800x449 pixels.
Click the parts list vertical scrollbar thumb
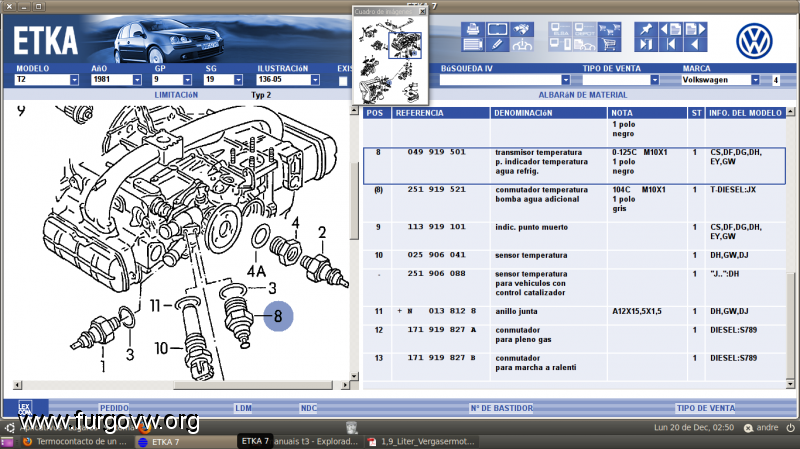[790, 325]
